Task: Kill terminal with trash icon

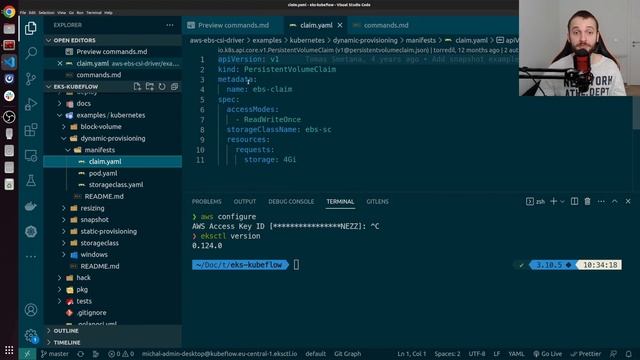Action: pyautogui.click(x=587, y=201)
